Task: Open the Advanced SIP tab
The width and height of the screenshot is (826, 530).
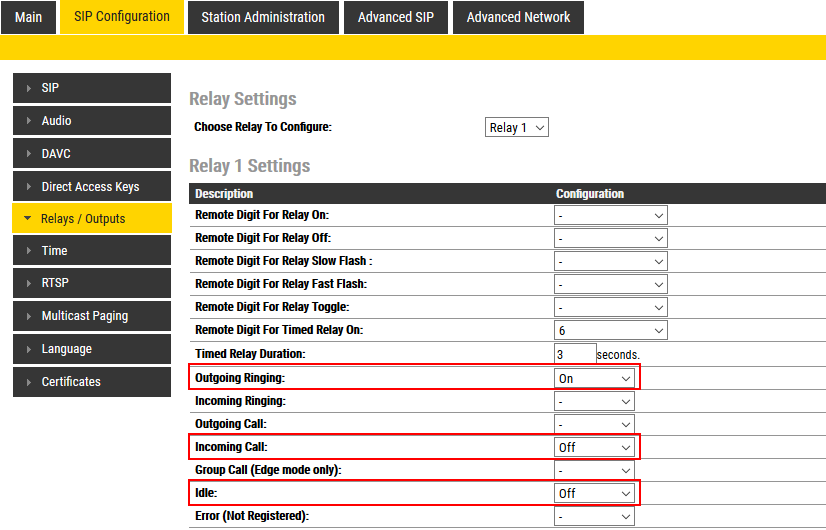Action: (396, 17)
